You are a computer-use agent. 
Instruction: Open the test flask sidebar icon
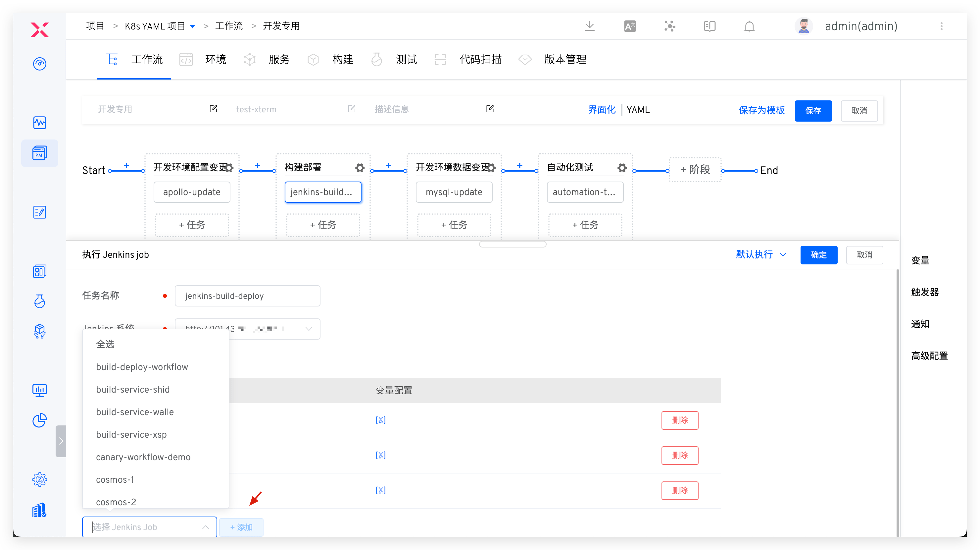pos(40,301)
